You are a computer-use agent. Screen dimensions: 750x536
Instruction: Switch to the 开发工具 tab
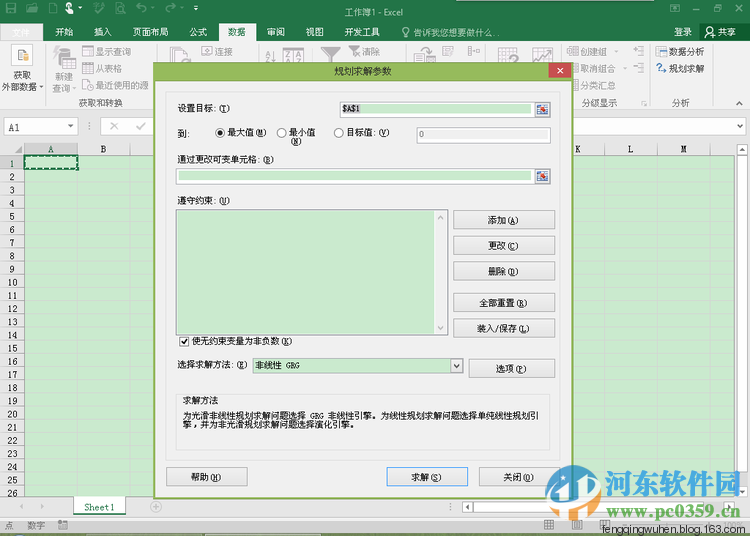362,32
